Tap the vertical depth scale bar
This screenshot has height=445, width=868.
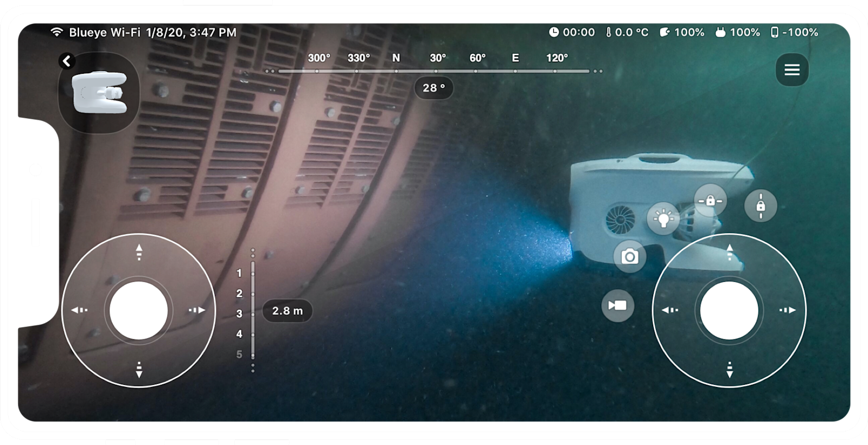point(253,311)
